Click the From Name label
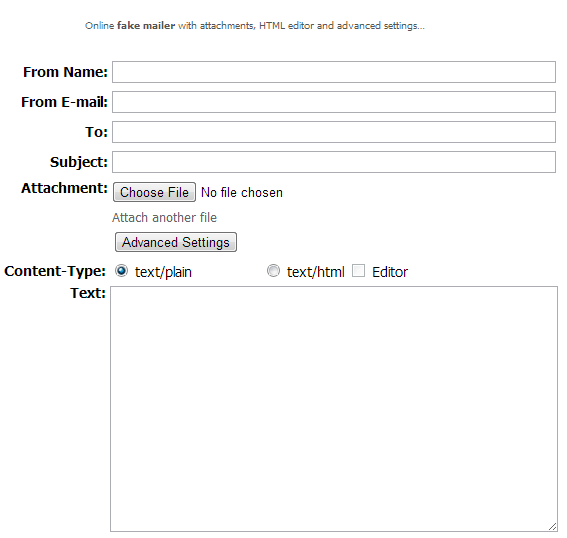 pyautogui.click(x=65, y=72)
